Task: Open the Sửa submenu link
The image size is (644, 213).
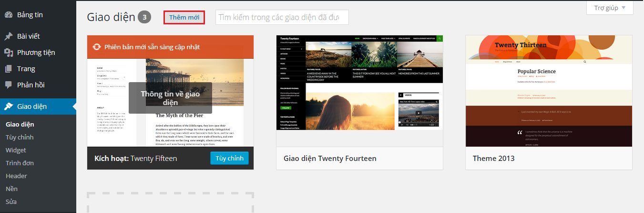Action: click(x=11, y=202)
